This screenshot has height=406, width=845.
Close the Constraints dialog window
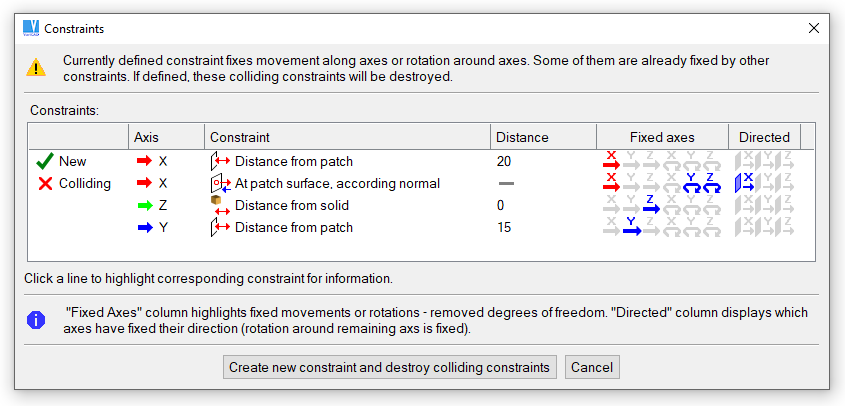(x=814, y=29)
